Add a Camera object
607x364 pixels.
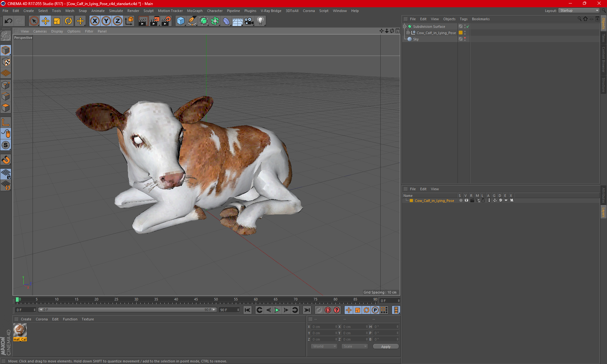point(249,21)
